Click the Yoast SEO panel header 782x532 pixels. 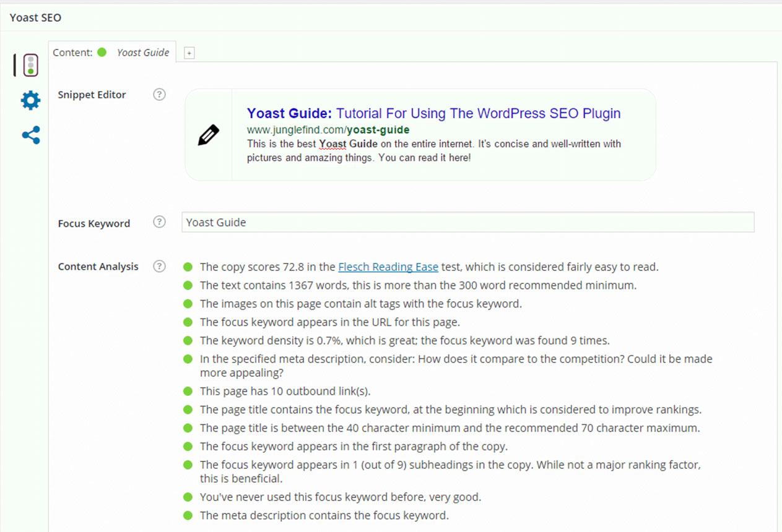pyautogui.click(x=36, y=17)
